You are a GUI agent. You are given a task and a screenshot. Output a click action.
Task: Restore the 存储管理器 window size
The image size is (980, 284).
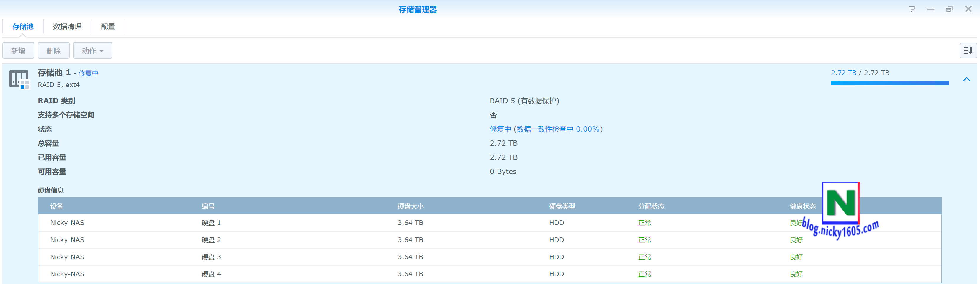[950, 9]
